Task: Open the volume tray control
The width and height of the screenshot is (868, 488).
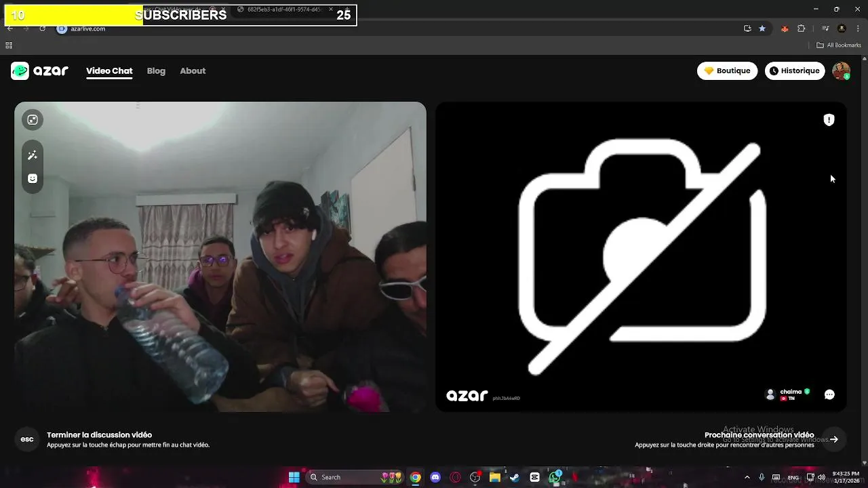Action: pos(822,477)
